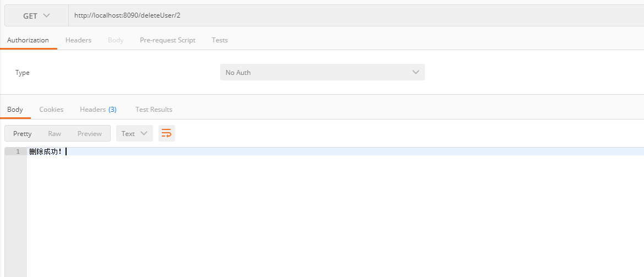This screenshot has height=277, width=644.
Task: Click the GET dropdown chevron arrow
Action: click(x=46, y=15)
